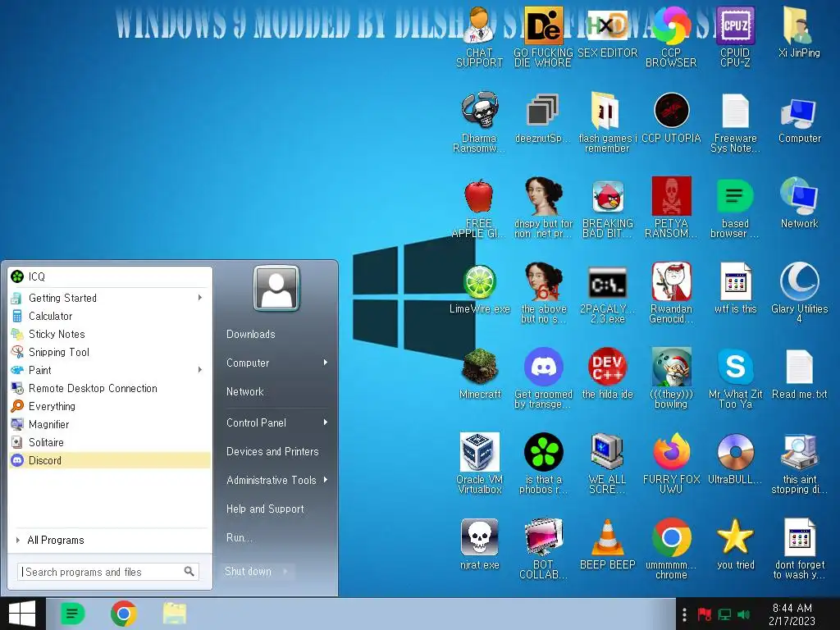Open the CCP BROWSER desktop icon
This screenshot has width=840, height=630.
[x=671, y=36]
